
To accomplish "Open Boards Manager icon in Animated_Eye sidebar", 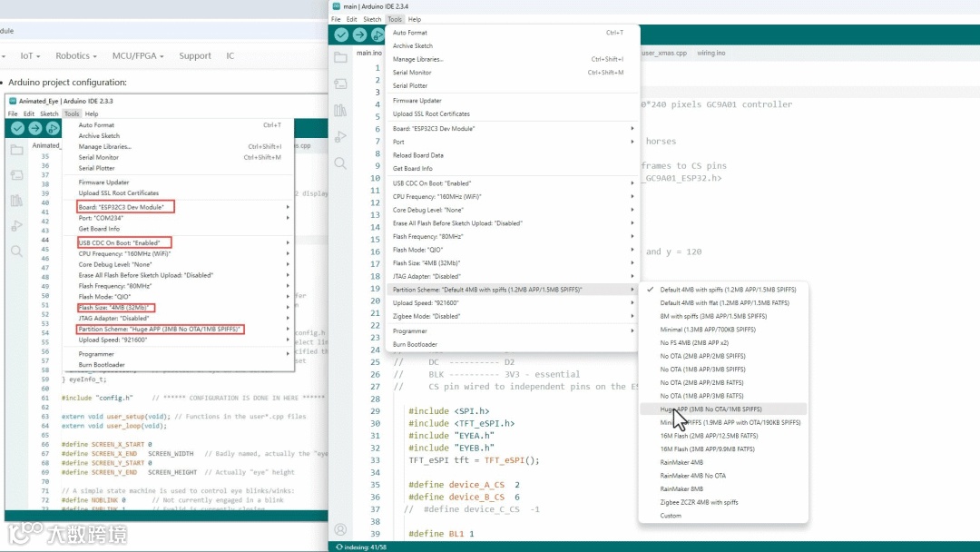I will [x=17, y=175].
